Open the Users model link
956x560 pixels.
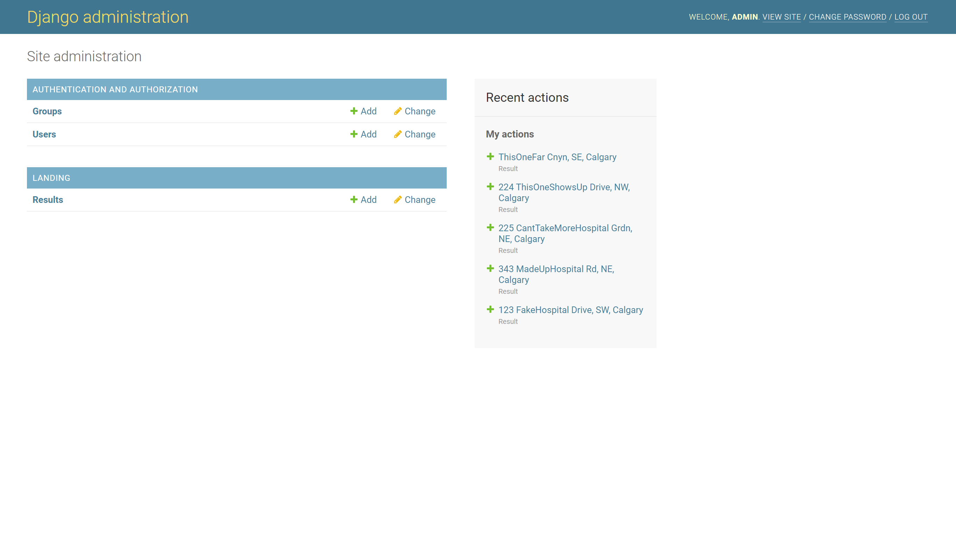[44, 134]
